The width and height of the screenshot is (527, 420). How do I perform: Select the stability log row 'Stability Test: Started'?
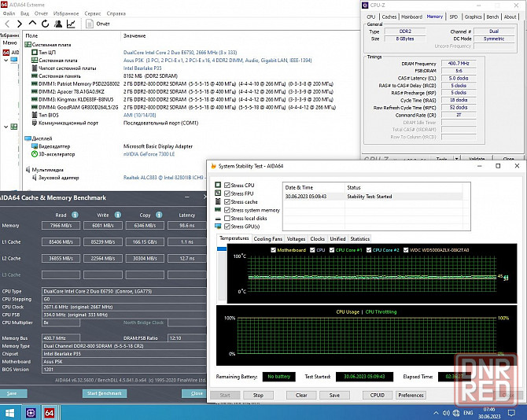pos(373,197)
